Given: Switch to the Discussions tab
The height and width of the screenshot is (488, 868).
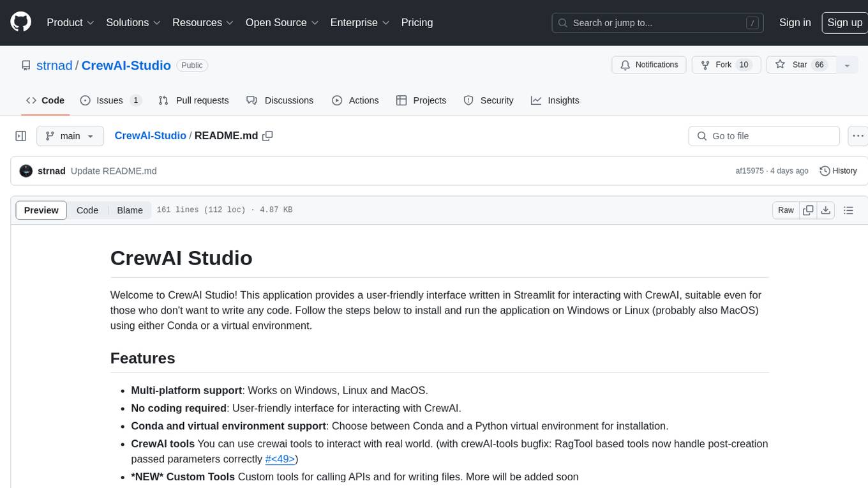Looking at the screenshot, I should pos(280,100).
